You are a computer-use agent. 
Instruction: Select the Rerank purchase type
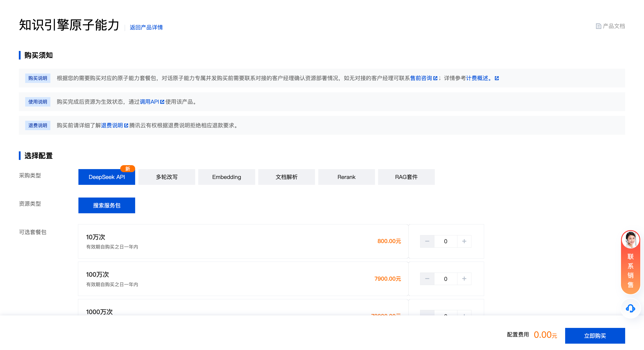tap(347, 177)
